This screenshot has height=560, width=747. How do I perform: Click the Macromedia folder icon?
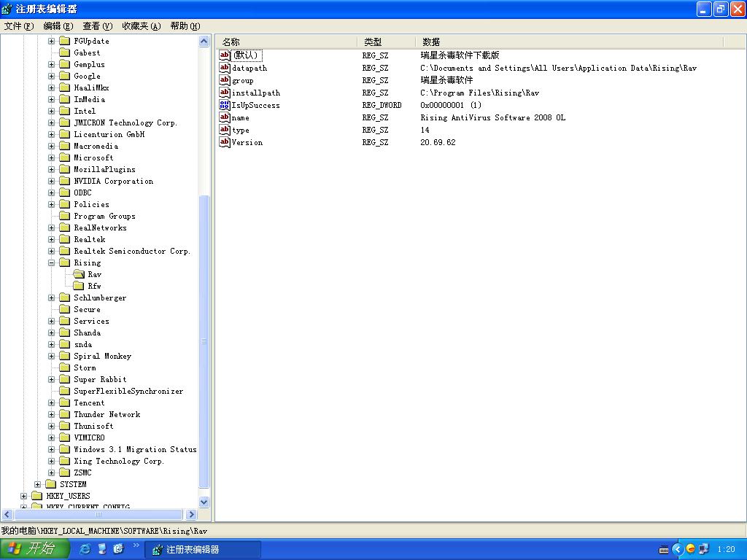[x=65, y=146]
